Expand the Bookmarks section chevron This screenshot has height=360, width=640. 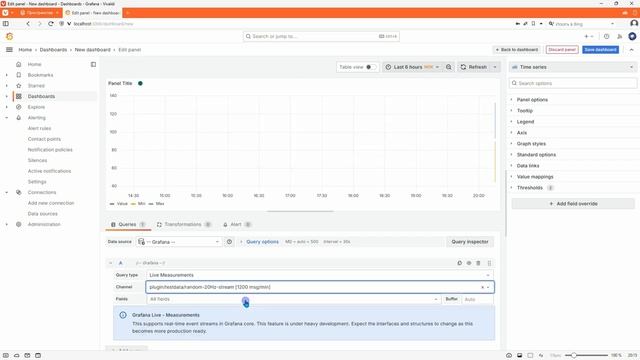coord(7,75)
